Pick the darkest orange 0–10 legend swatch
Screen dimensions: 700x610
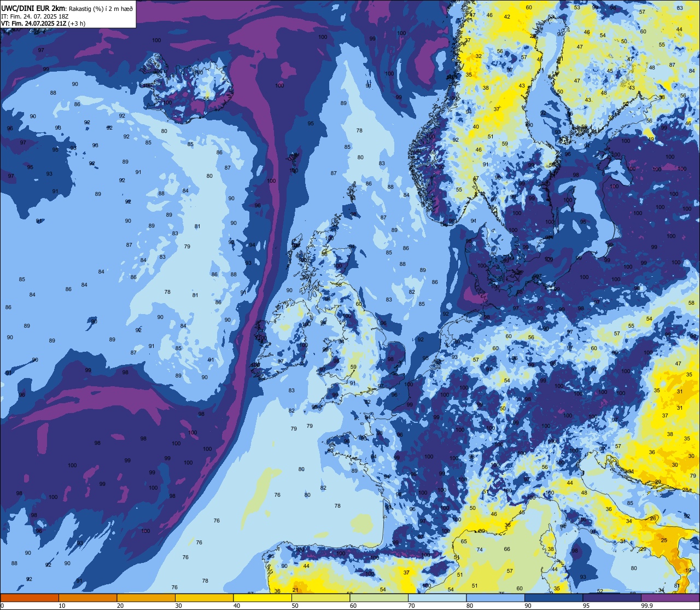pos(30,598)
